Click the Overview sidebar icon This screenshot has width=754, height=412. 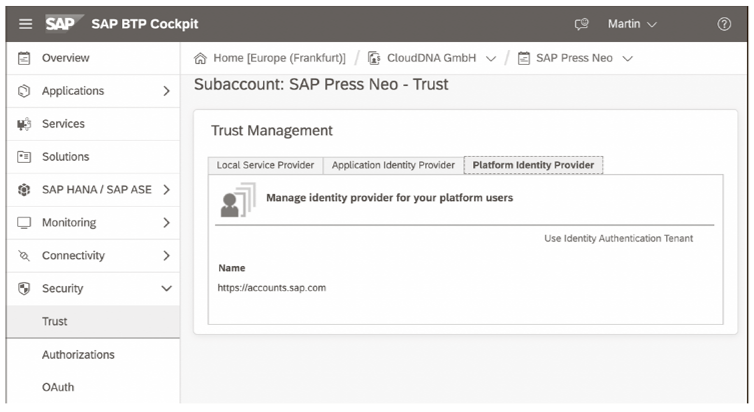[24, 58]
